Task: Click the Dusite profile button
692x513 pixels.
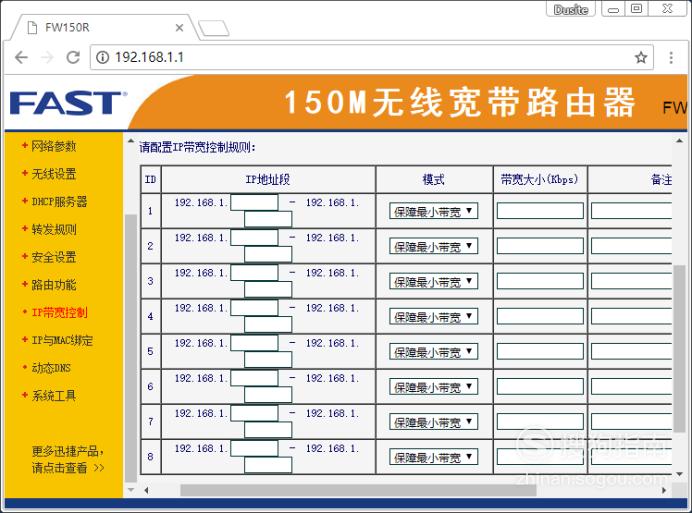Action: (x=571, y=9)
